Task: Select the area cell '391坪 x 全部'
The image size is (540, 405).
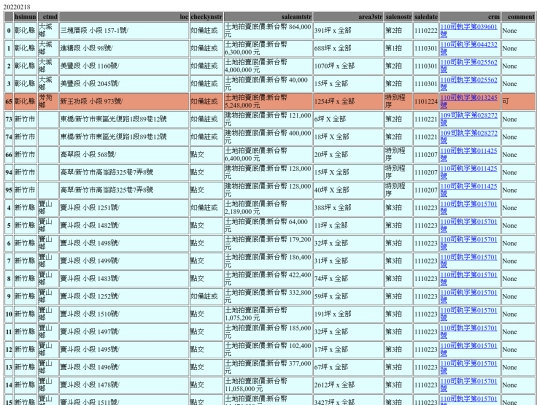Action: [x=348, y=31]
